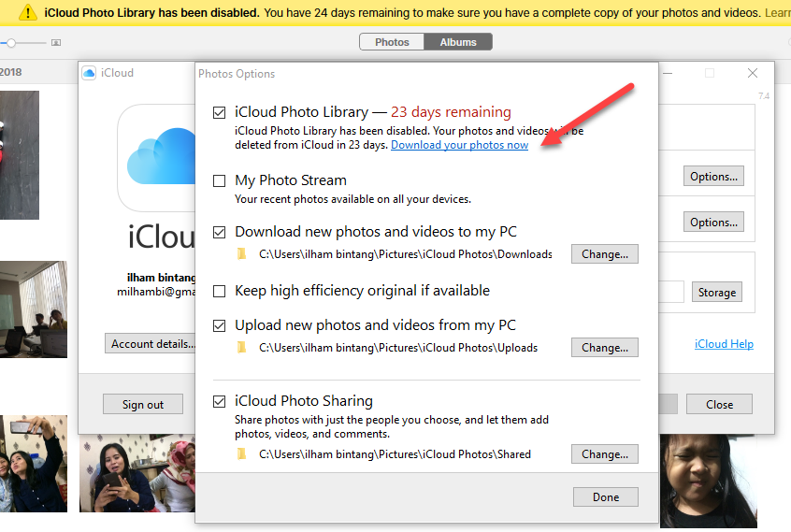Toggle iCloud Photo Sharing checkbox
The image size is (791, 532).
(x=220, y=401)
